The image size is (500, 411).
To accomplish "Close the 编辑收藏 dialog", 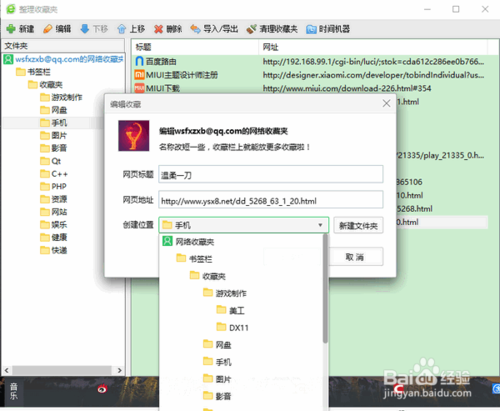I will tap(386, 103).
